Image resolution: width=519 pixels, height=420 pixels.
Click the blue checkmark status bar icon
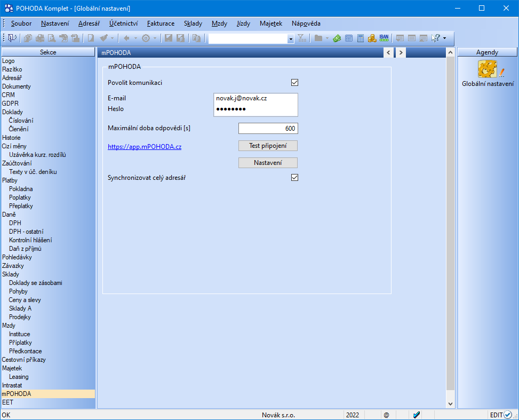[x=417, y=415]
